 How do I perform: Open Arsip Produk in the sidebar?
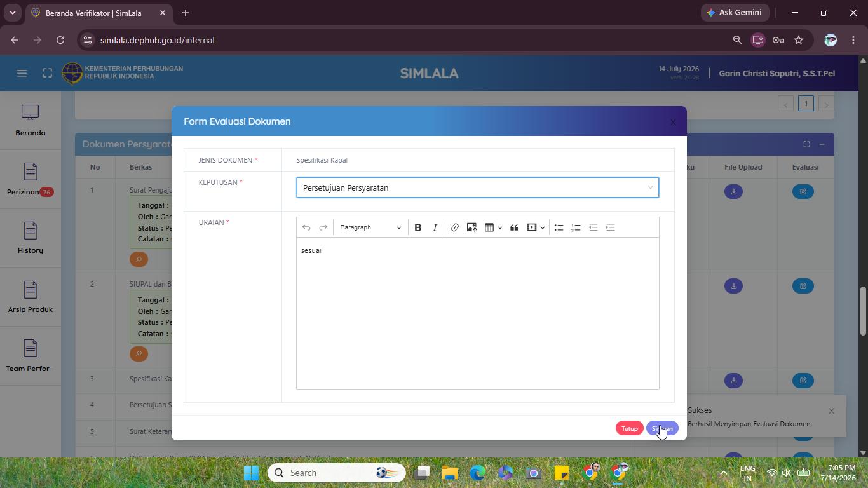pos(31,297)
